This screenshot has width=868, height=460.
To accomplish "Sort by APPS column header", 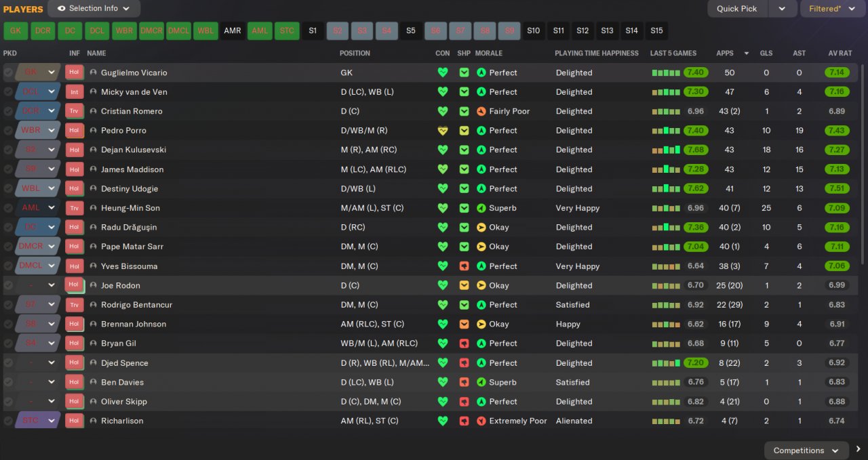I will tap(725, 53).
